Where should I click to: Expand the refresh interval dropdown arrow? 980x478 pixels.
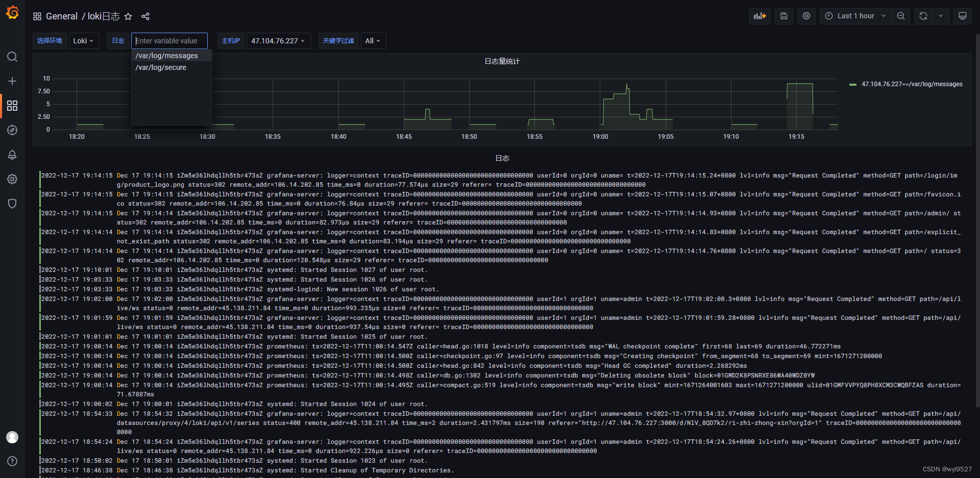[941, 16]
